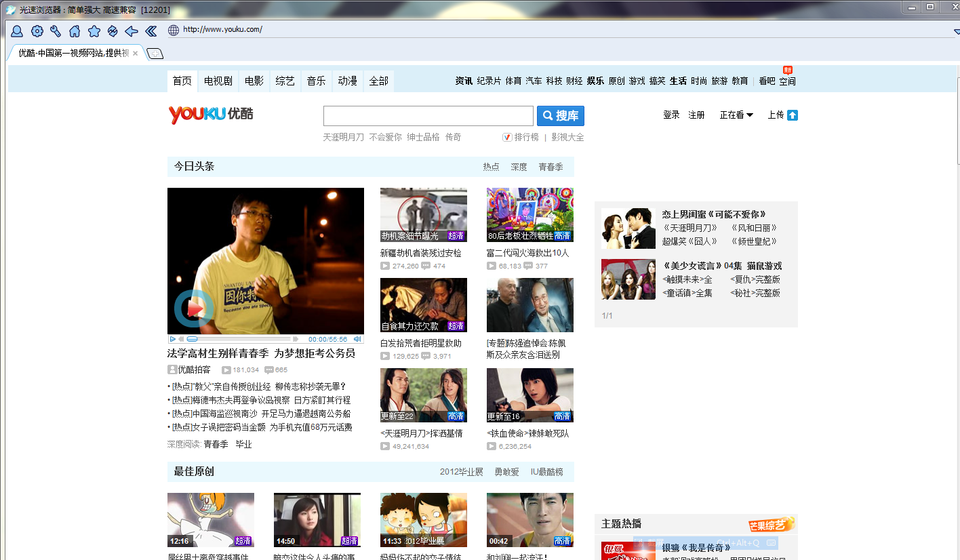
Task: Open the 正在看 dropdown menu
Action: click(x=736, y=115)
